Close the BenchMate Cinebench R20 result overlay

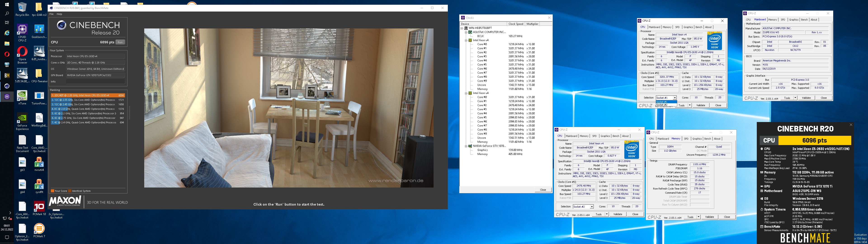click(x=851, y=125)
